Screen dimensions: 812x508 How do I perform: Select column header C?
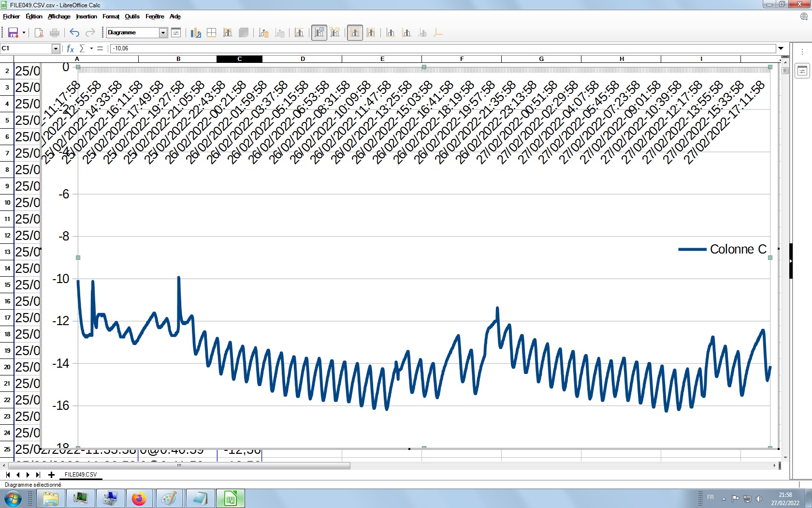(x=239, y=59)
